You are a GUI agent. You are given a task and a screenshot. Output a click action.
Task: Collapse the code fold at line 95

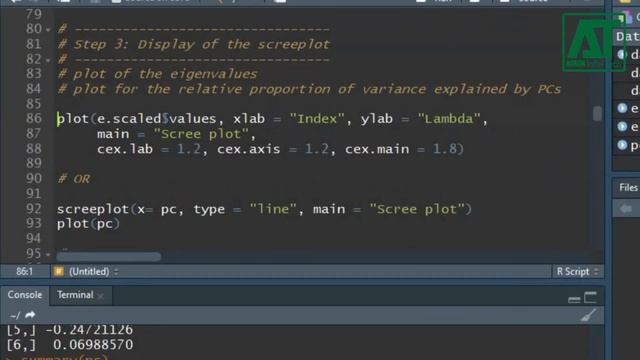pyautogui.click(x=48, y=255)
